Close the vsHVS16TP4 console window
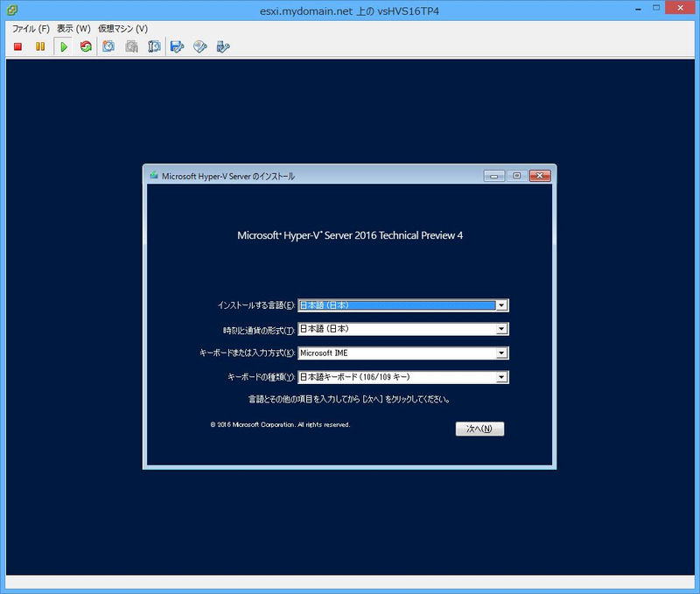 681,8
